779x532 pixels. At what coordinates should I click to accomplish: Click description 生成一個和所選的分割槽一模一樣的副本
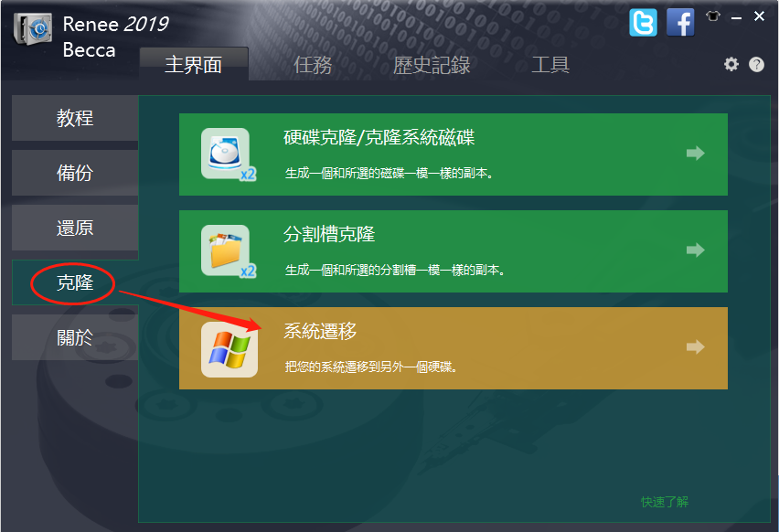click(394, 270)
